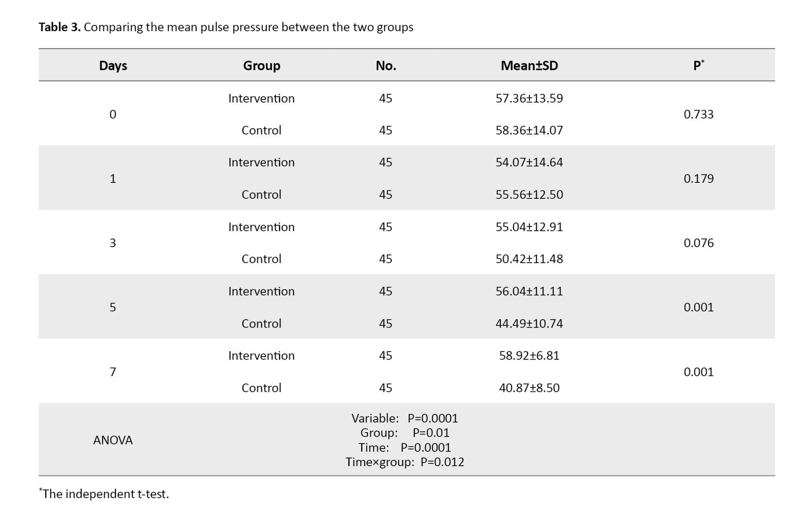Image resolution: width=798 pixels, height=532 pixels.
Task: Click the mean value 50.42±11.48
Action: (529, 259)
